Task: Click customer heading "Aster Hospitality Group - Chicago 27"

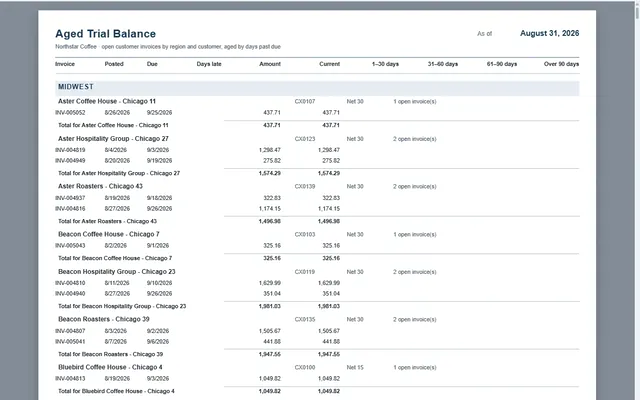Action: click(x=113, y=139)
